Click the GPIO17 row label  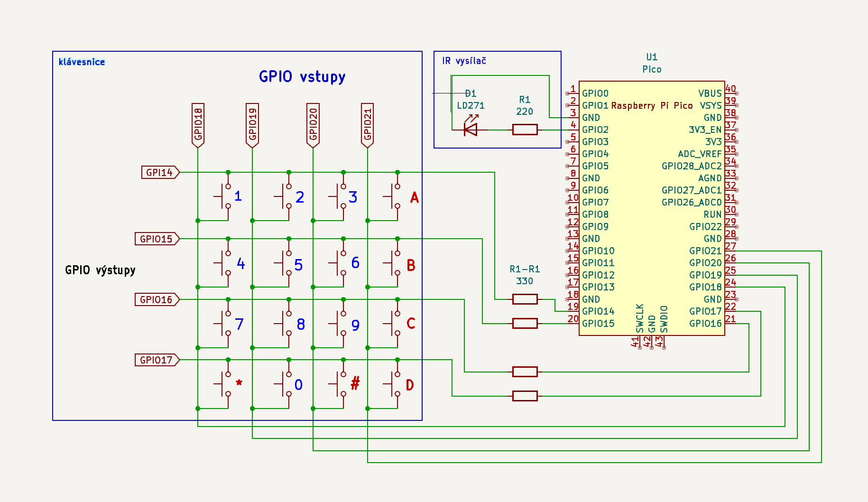[x=157, y=360]
